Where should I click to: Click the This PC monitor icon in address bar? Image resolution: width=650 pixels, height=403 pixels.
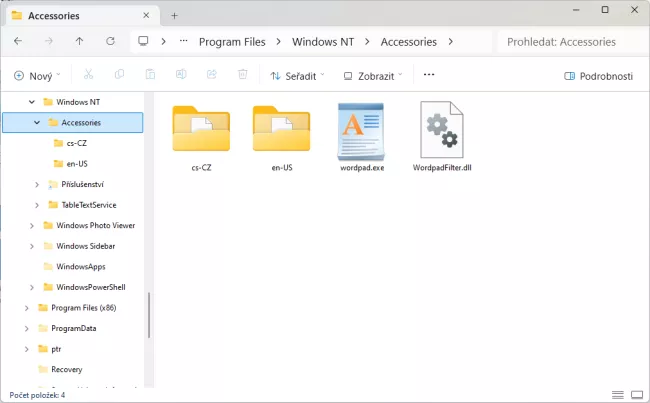pos(143,41)
